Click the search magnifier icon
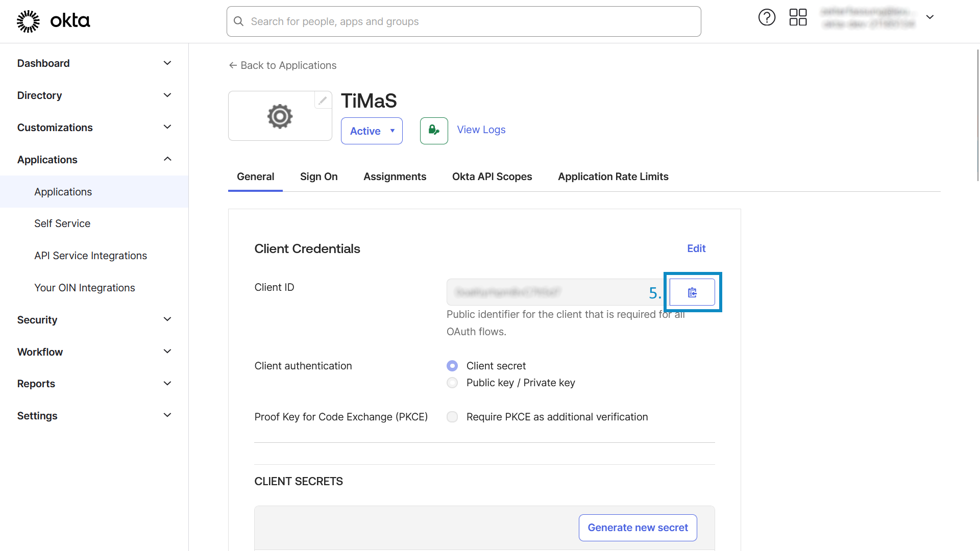Image resolution: width=980 pixels, height=551 pixels. (238, 21)
